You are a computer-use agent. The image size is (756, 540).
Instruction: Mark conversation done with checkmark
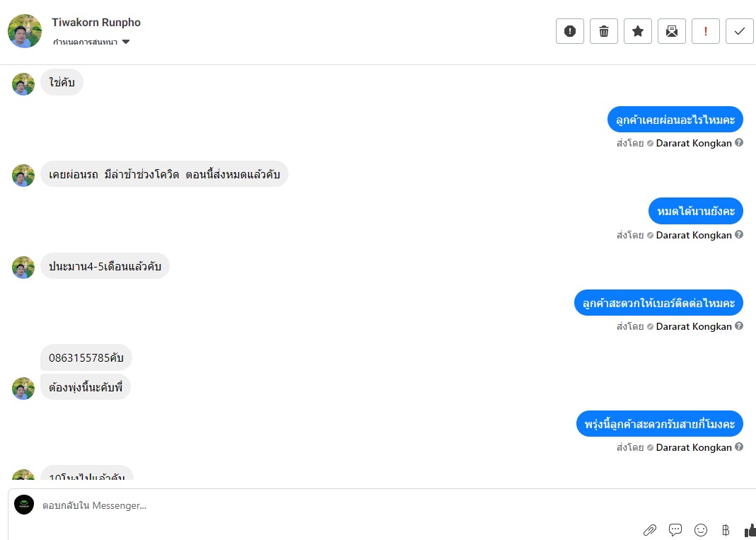coord(740,31)
